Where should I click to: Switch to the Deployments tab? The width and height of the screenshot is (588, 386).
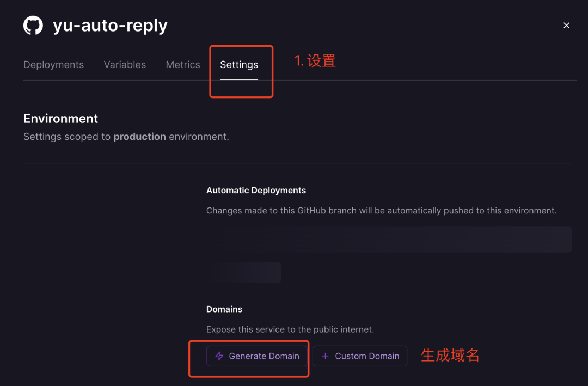coord(53,65)
